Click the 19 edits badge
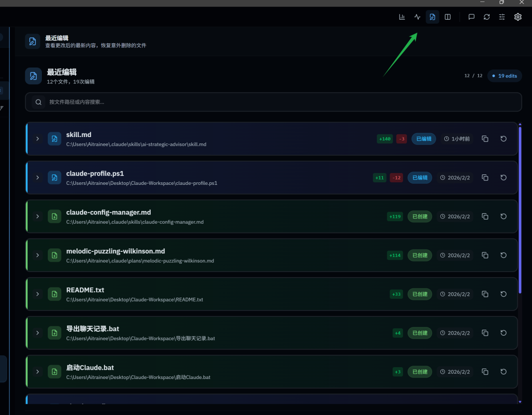The height and width of the screenshot is (415, 532). [x=505, y=76]
